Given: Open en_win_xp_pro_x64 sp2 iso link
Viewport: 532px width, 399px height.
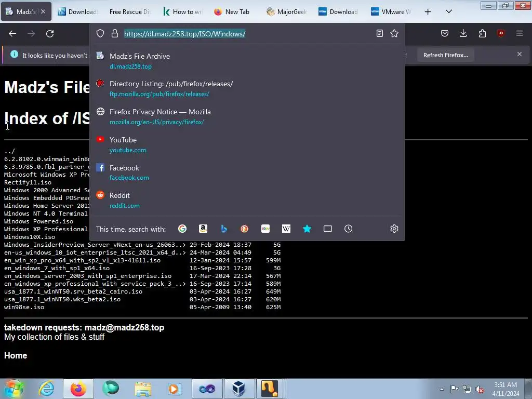Looking at the screenshot, I should 82,261.
